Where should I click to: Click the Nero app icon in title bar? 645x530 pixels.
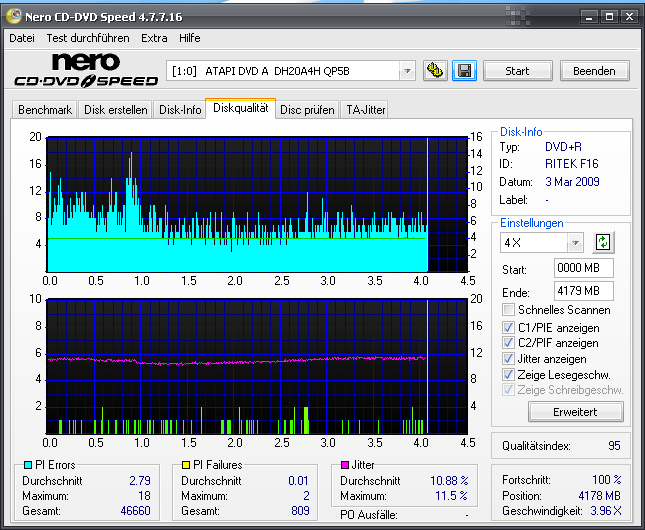pos(14,17)
